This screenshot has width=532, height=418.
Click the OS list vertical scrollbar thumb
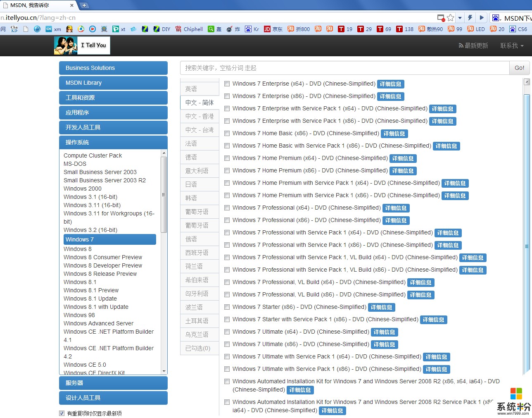point(164,194)
